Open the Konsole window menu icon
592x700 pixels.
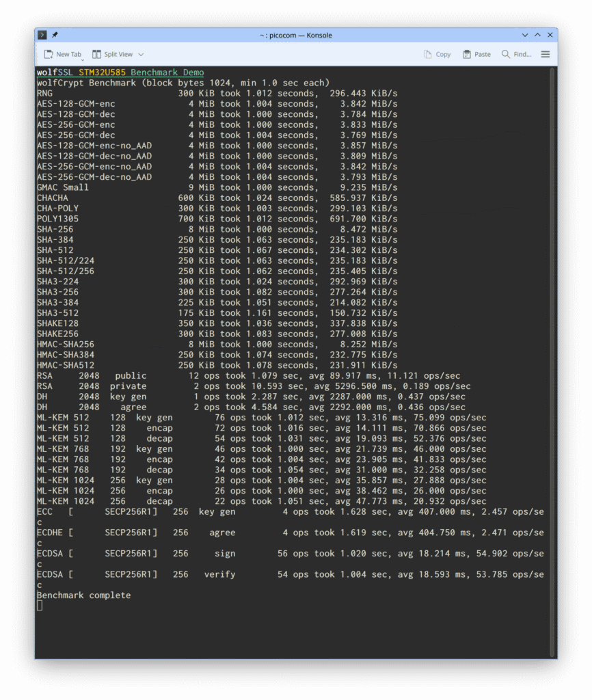tap(42, 35)
